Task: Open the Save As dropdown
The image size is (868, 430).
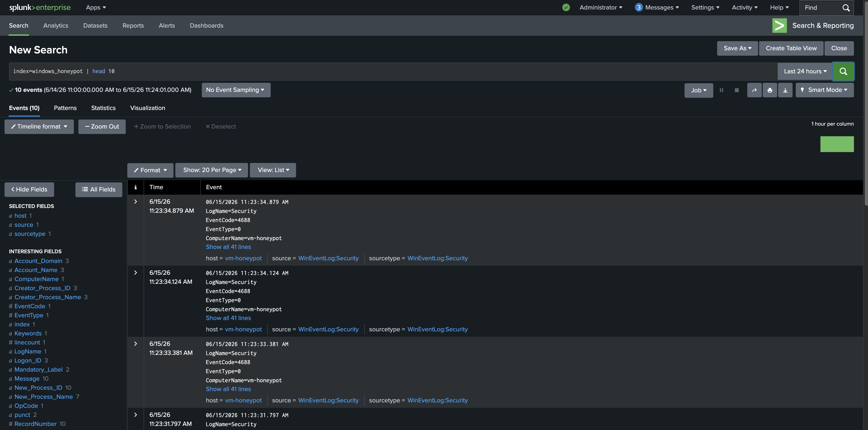Action: click(737, 48)
